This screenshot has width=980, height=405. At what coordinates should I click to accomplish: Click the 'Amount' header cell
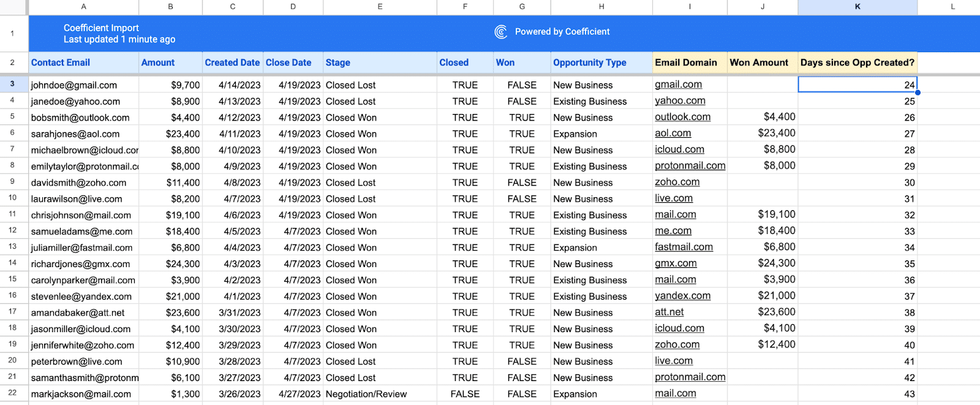coord(171,62)
